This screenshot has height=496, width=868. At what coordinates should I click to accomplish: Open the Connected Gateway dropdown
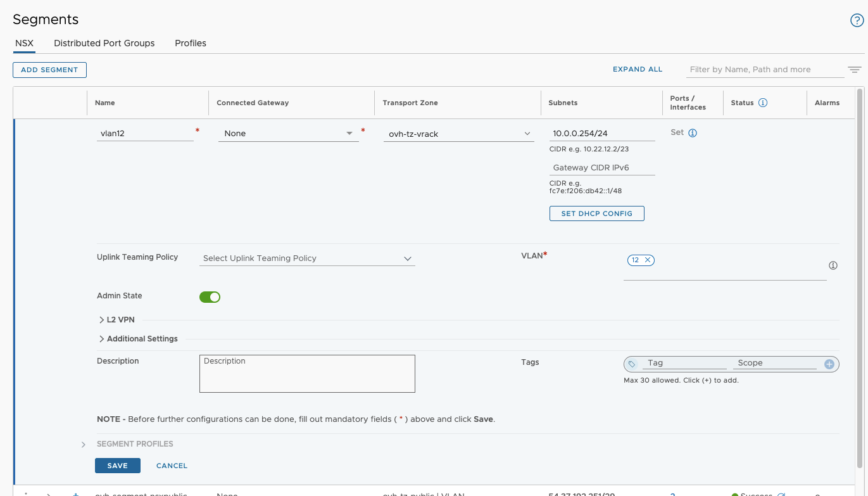click(x=288, y=134)
